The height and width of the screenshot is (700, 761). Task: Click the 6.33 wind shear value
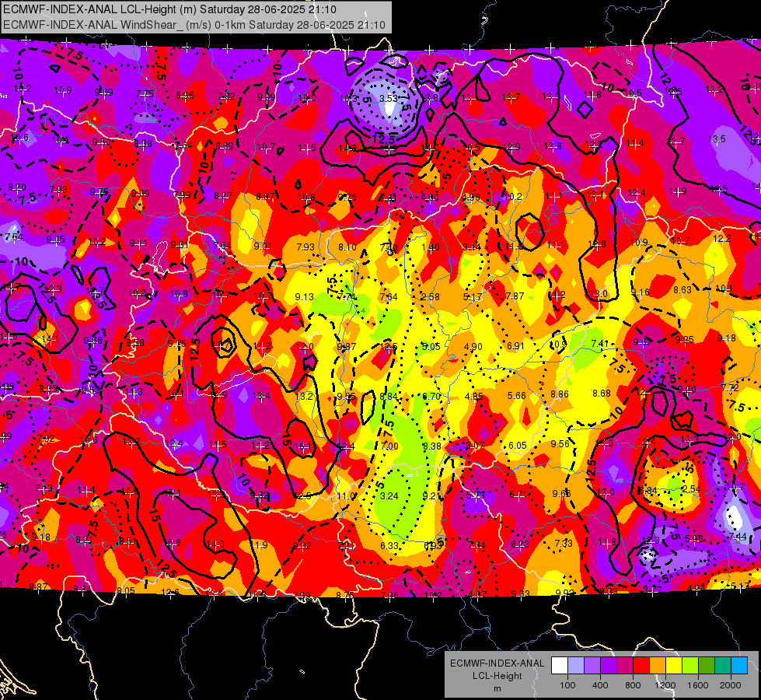(389, 546)
